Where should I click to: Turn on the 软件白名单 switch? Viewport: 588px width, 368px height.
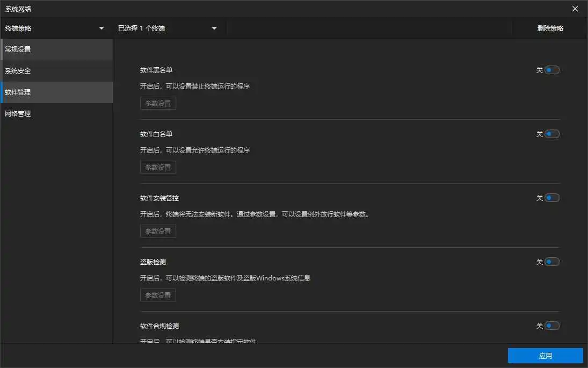click(x=551, y=134)
